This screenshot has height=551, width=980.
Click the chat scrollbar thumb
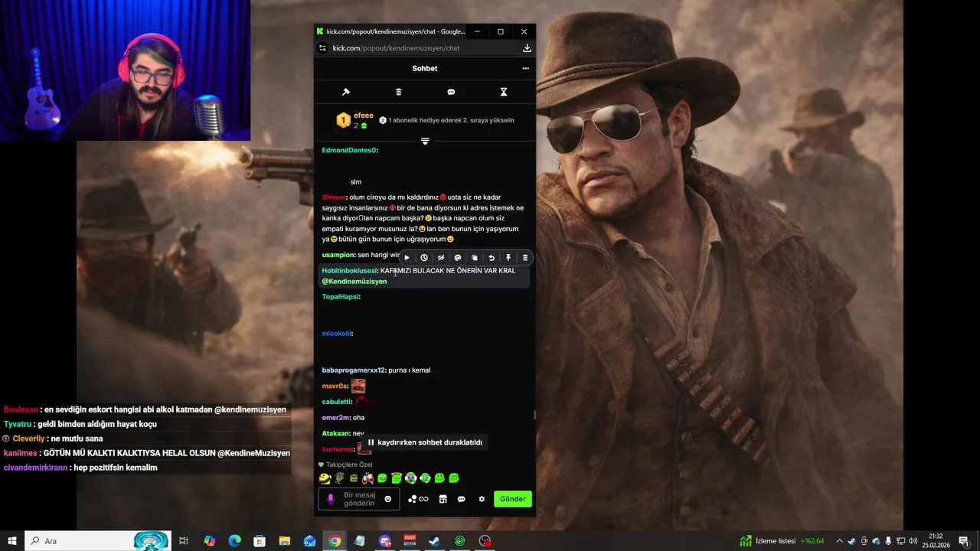[x=534, y=415]
